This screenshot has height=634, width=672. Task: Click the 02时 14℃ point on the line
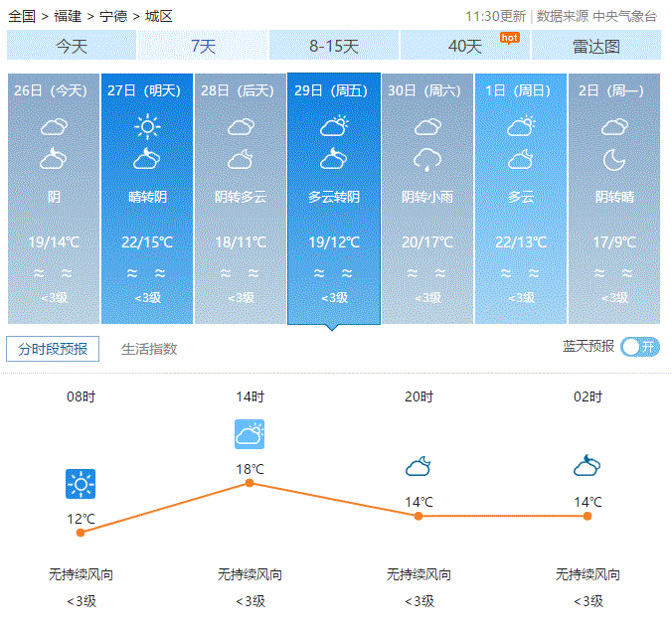(588, 516)
